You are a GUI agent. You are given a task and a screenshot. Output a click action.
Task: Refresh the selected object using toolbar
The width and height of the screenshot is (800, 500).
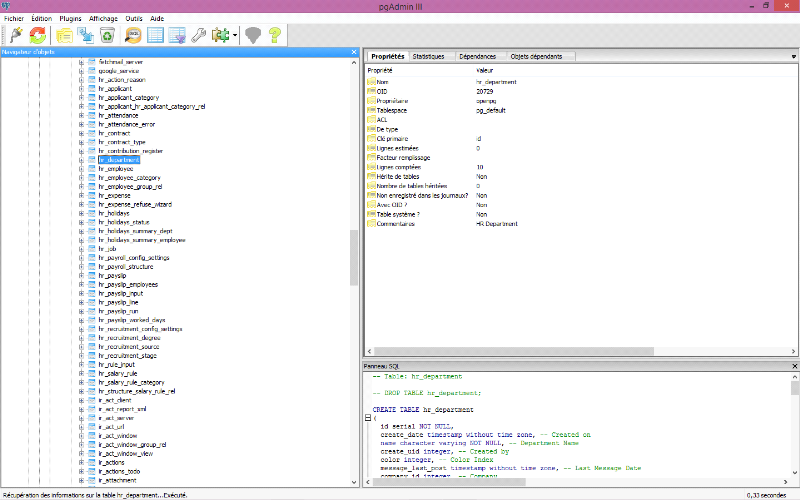tap(38, 35)
